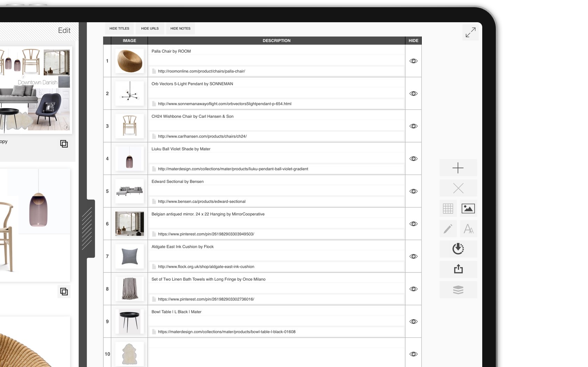Viewport: 588px width, 367px height.
Task: Select the Orb Vectors pendant thumbnail
Action: (x=129, y=93)
